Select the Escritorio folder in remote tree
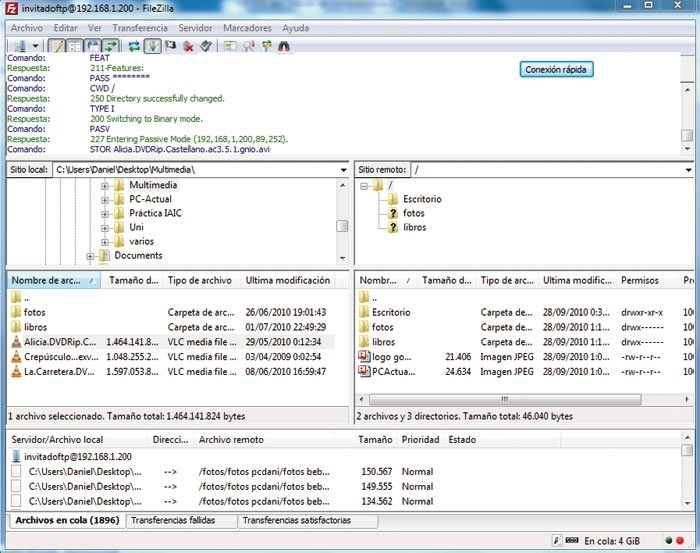 click(x=422, y=199)
